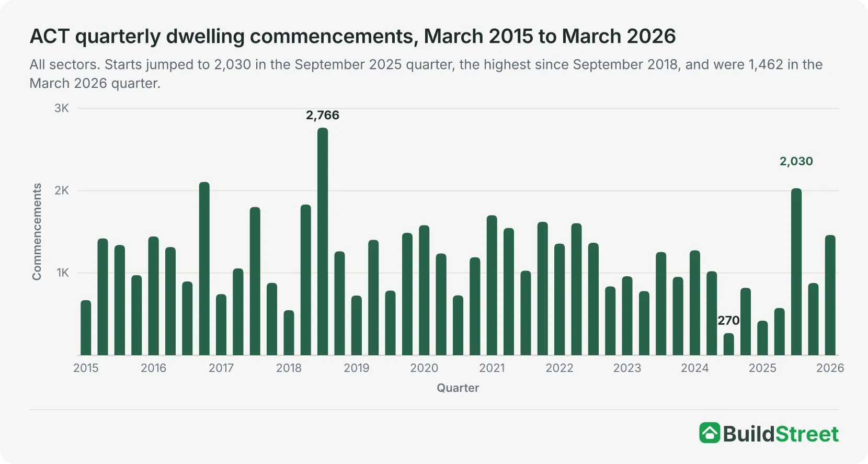
Task: Click the chart title about ACT commencements
Action: (x=353, y=36)
